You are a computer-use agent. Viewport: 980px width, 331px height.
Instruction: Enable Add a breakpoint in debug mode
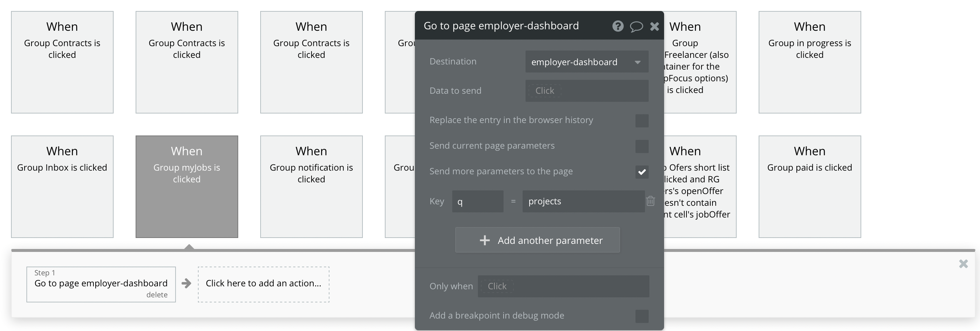642,316
